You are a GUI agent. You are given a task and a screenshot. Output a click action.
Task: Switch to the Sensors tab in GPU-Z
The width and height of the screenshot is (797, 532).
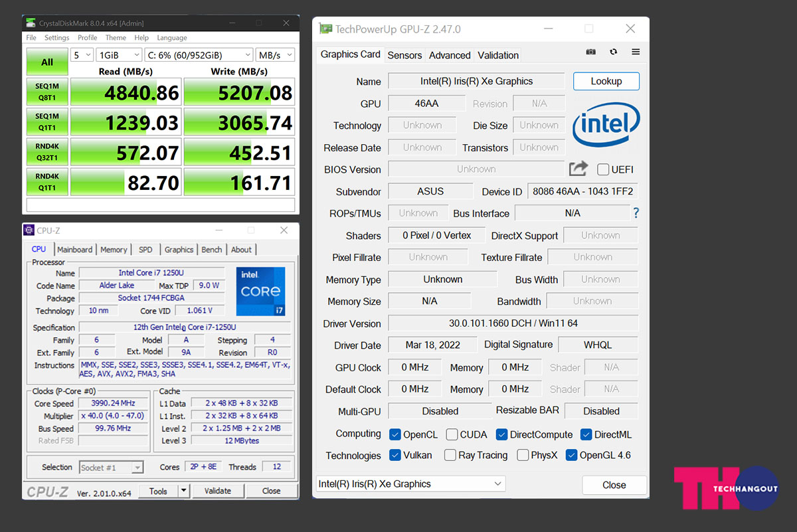pyautogui.click(x=404, y=55)
